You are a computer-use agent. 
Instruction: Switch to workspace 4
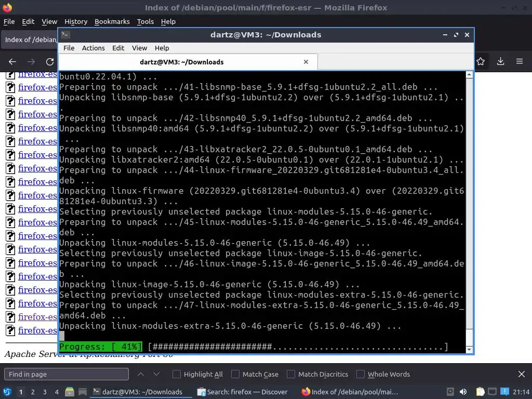point(57,392)
